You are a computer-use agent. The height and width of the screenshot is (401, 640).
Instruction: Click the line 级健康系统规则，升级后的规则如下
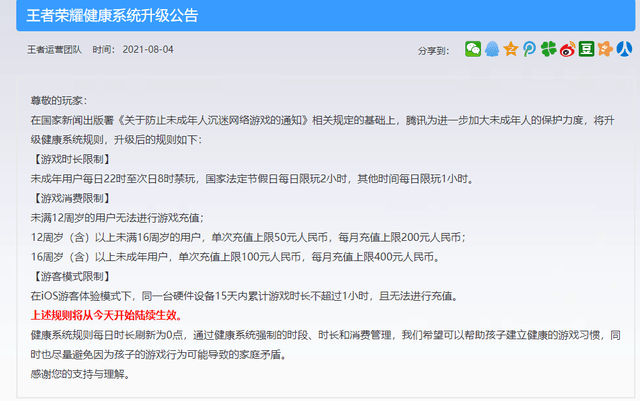click(x=116, y=140)
